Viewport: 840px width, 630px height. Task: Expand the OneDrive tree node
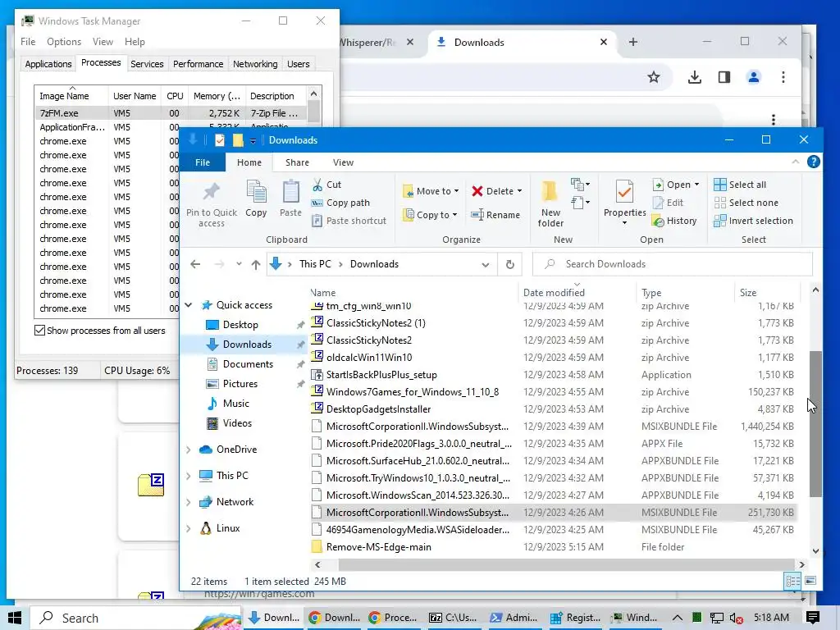pos(189,450)
